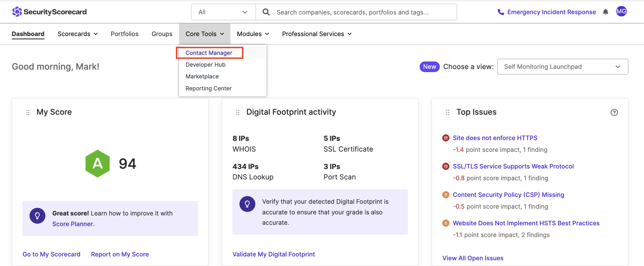Click the green A grade hexagon
Image resolution: width=644 pixels, height=266 pixels.
[98, 164]
